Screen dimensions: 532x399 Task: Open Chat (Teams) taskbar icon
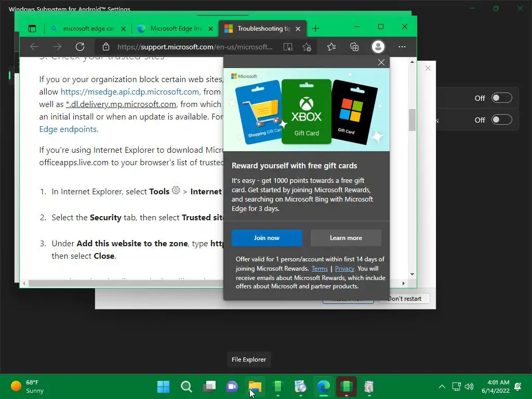click(x=232, y=387)
